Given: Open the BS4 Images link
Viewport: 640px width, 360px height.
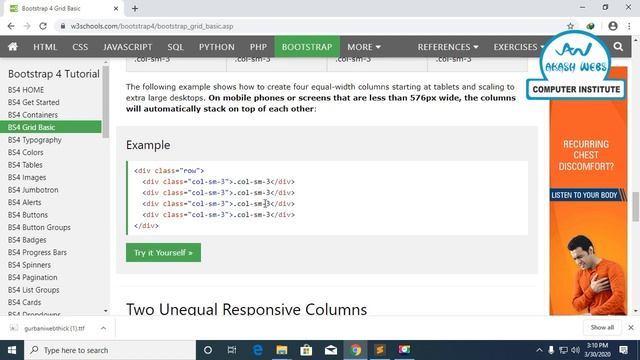Looking at the screenshot, I should pyautogui.click(x=27, y=178).
